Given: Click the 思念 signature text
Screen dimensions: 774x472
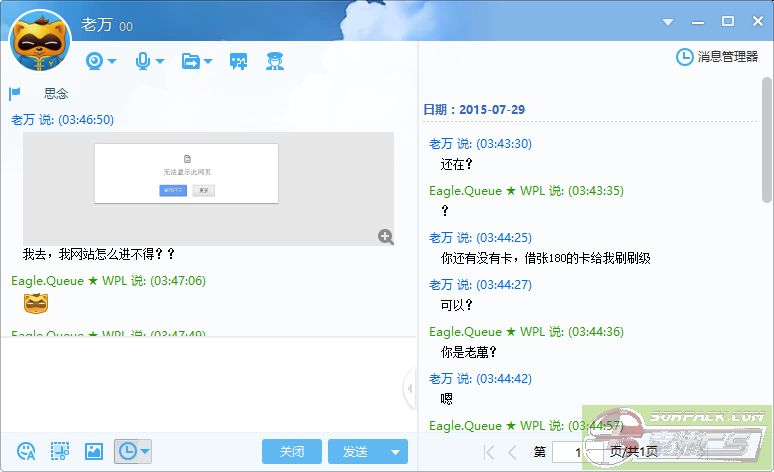Looking at the screenshot, I should click(x=56, y=93).
